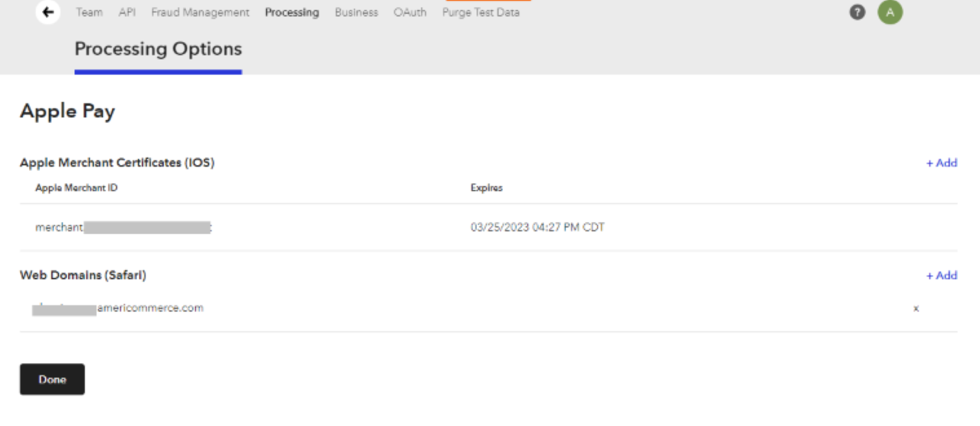The height and width of the screenshot is (426, 980).
Task: Open the Business tab
Action: pos(356,12)
